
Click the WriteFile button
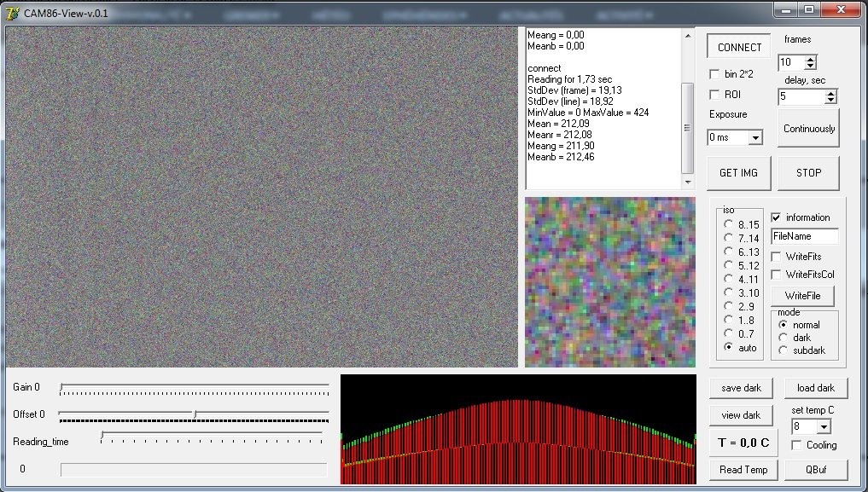coord(802,296)
